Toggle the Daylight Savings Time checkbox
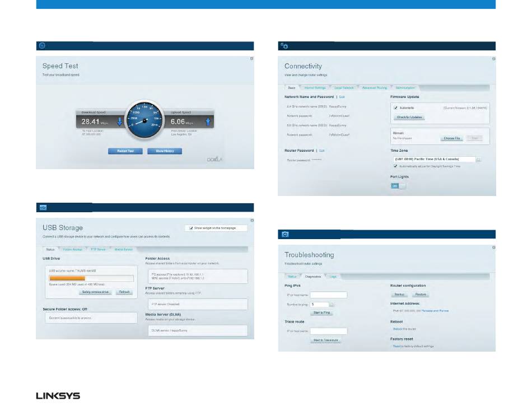This screenshot has width=532, height=411. (x=395, y=166)
